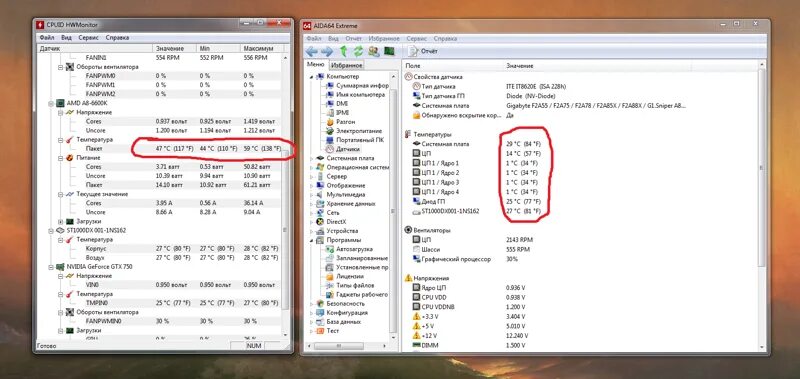Click the Свойства датчика gauge icon in AIDA64

(x=408, y=77)
